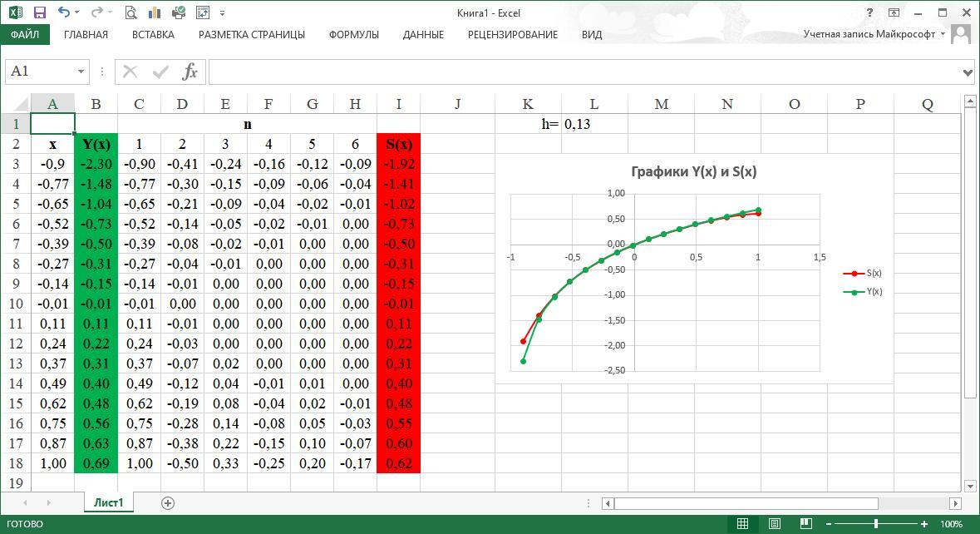Open the ФАЙЛ tab
This screenshot has height=534, width=980.
[x=25, y=34]
